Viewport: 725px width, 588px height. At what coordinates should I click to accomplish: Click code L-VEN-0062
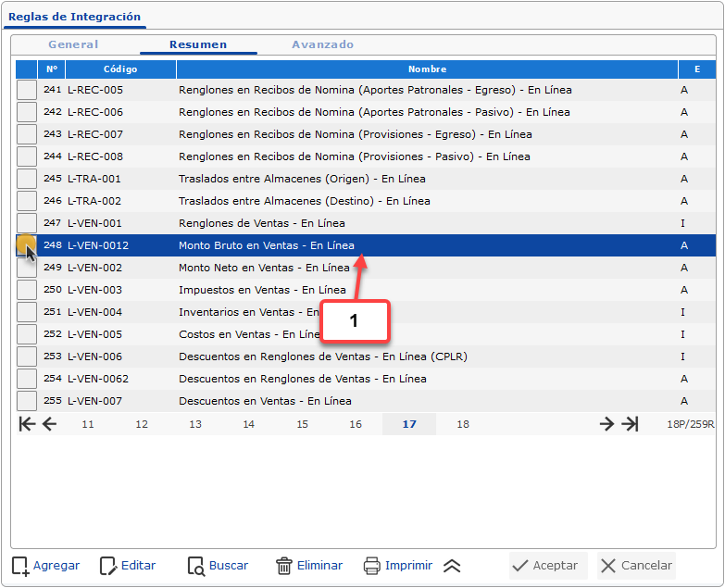click(98, 379)
